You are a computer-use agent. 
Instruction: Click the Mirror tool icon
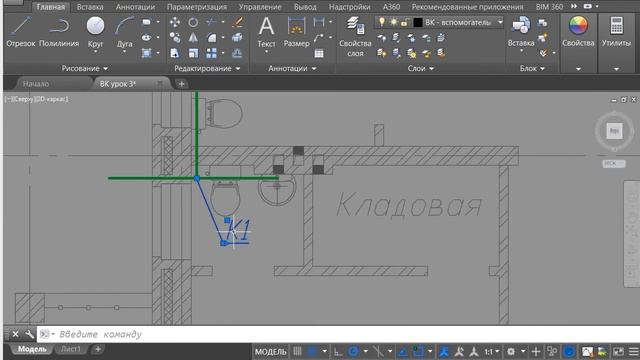coord(193,38)
